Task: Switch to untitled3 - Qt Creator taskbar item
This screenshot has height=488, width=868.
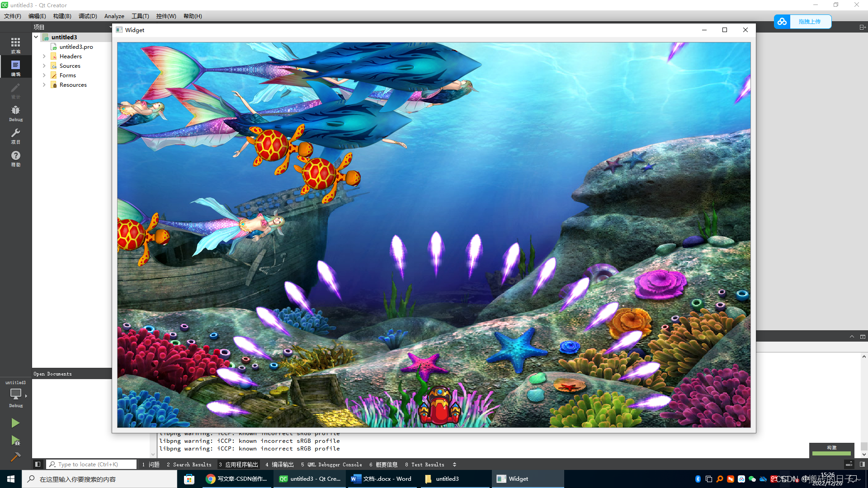Action: pos(310,479)
